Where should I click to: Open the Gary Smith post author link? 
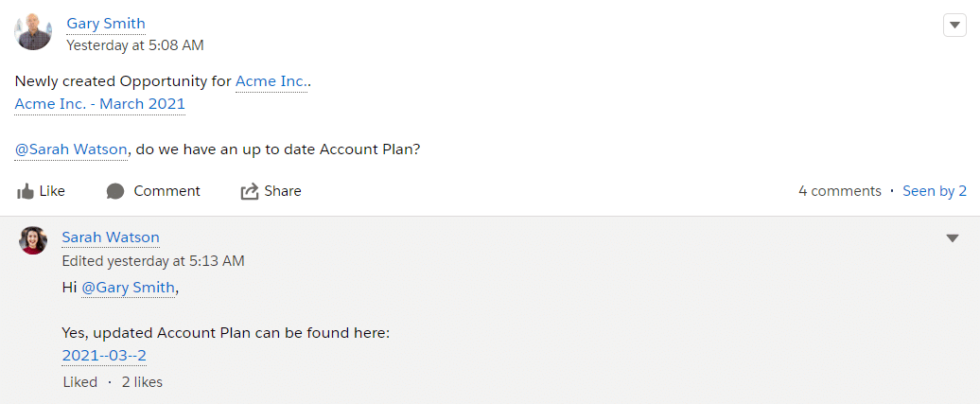point(106,24)
